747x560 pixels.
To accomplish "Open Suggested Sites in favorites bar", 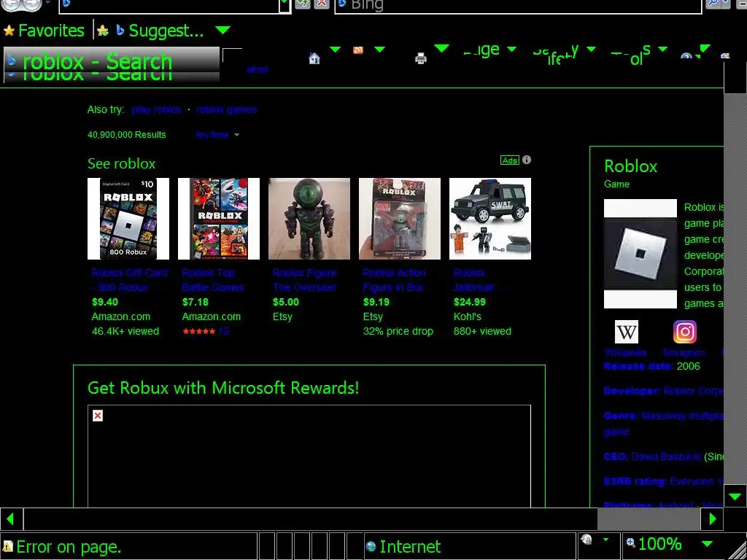I will tap(160, 31).
